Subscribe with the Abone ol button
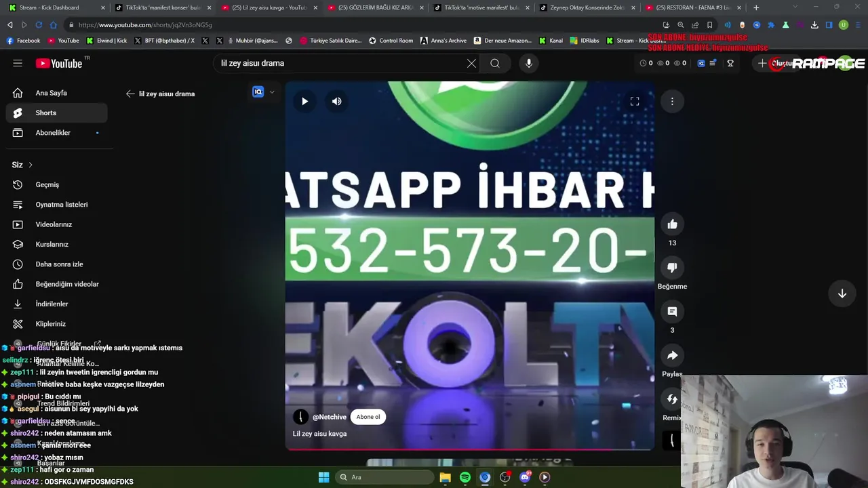Image resolution: width=868 pixels, height=488 pixels. (x=368, y=417)
